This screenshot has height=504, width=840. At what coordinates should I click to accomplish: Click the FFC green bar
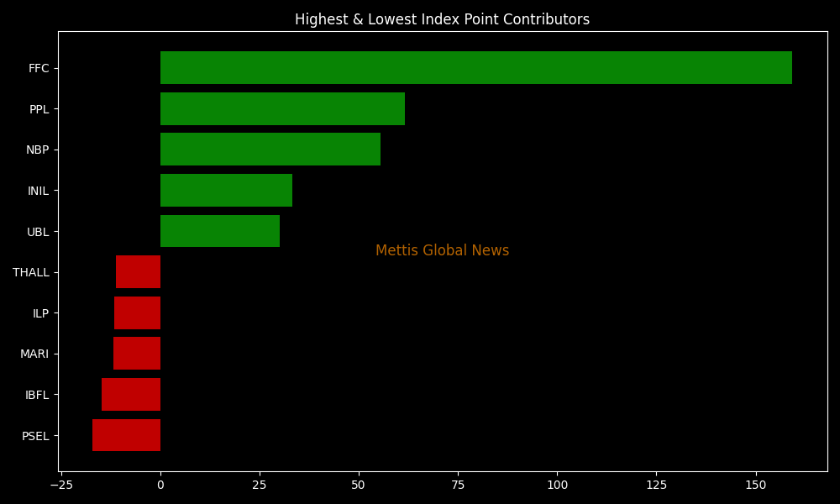476,67
